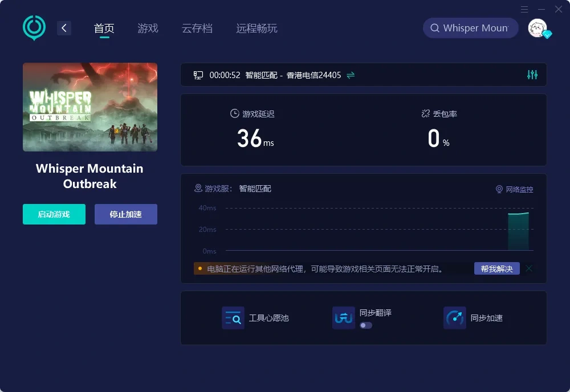Click the 0ms axis label
The image size is (570, 392).
pos(209,251)
